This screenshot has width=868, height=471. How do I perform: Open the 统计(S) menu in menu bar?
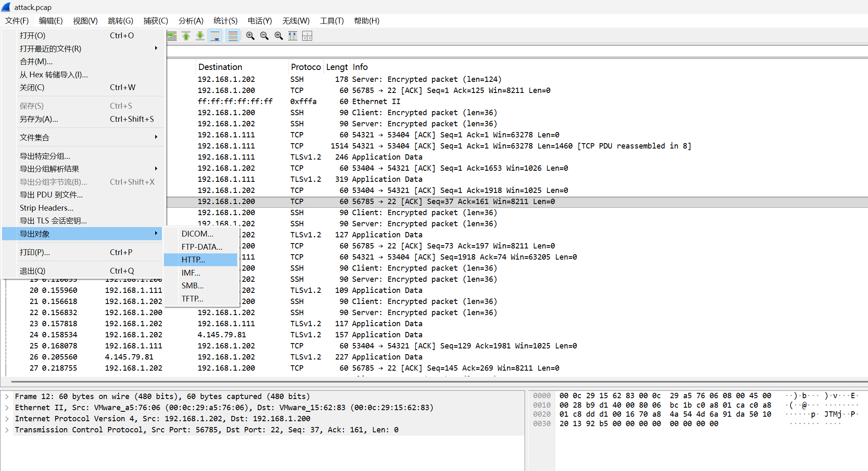click(225, 21)
